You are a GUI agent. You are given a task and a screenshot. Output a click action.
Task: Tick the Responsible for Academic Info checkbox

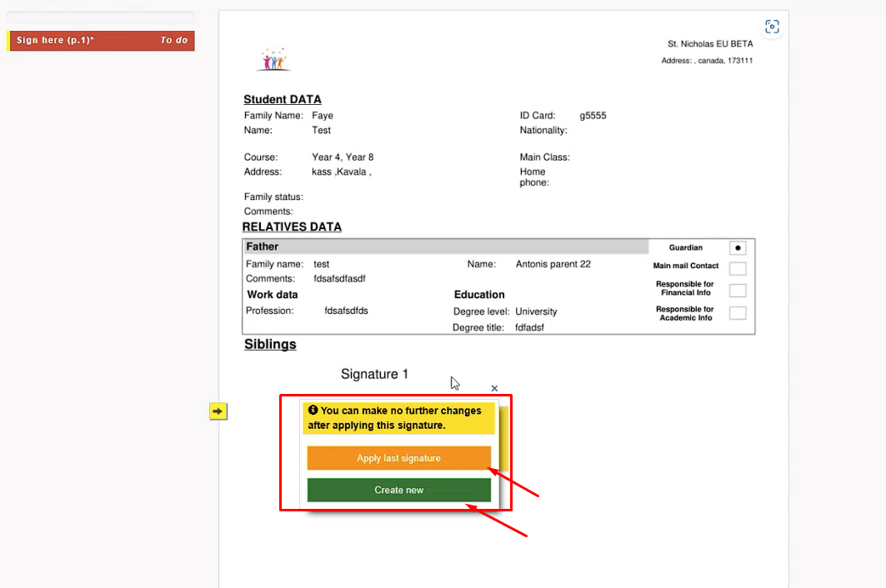[737, 313]
